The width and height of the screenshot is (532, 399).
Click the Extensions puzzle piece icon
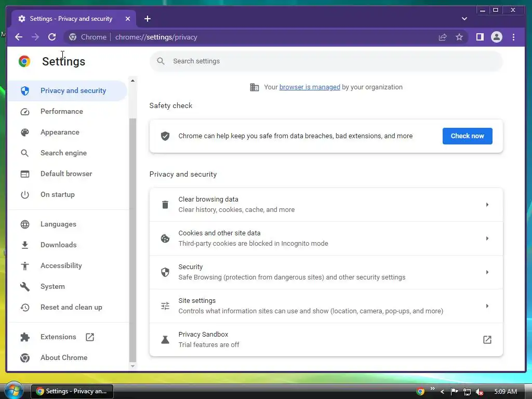(25, 337)
